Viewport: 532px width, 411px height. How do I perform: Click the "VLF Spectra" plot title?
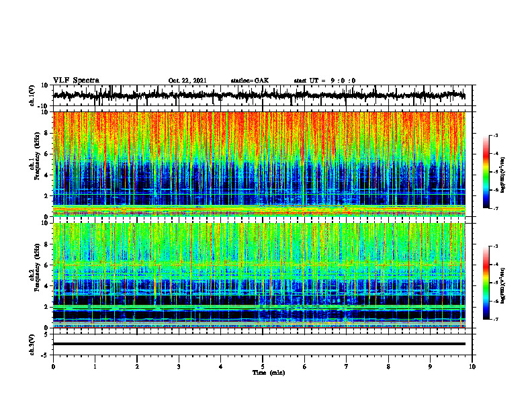76,81
